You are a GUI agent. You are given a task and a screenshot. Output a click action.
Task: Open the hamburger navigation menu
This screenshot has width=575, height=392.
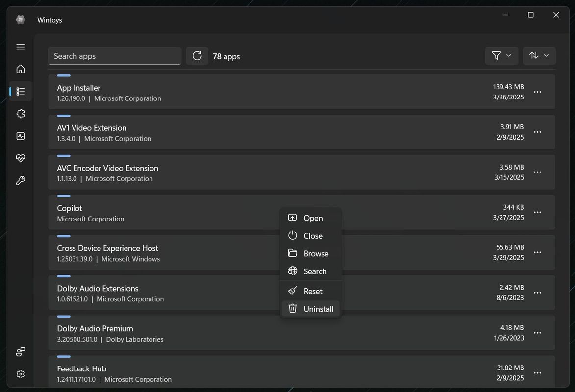(x=21, y=47)
